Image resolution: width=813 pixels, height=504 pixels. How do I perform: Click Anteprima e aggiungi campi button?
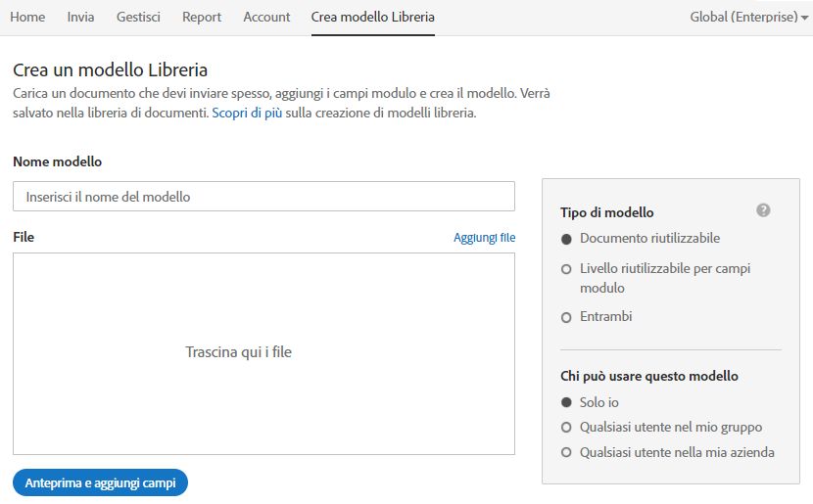point(100,482)
